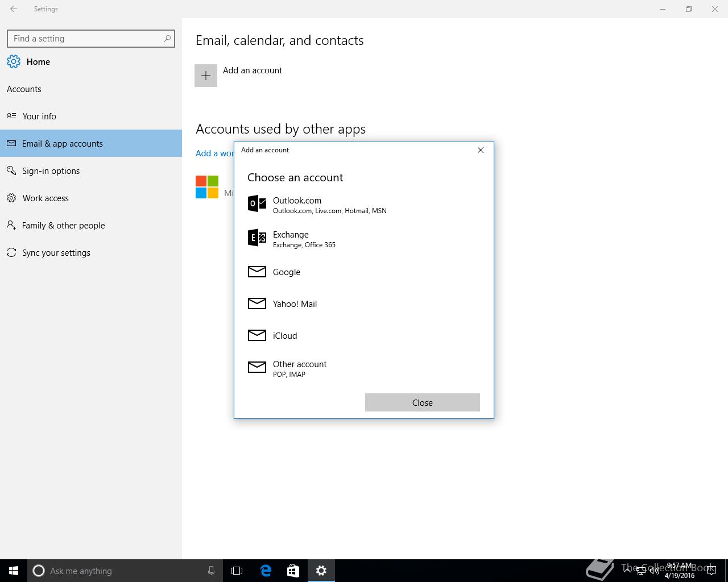Select the Exchange, Office 365 option text

pyautogui.click(x=304, y=239)
